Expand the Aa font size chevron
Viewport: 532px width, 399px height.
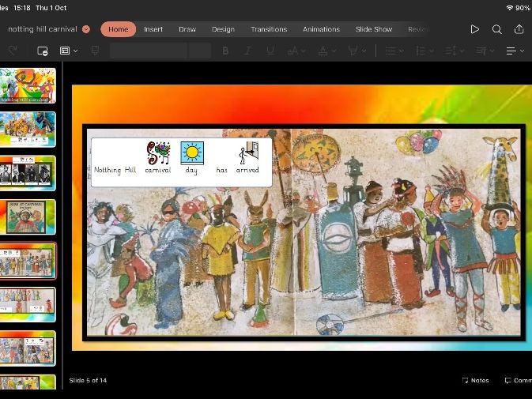tap(303, 51)
